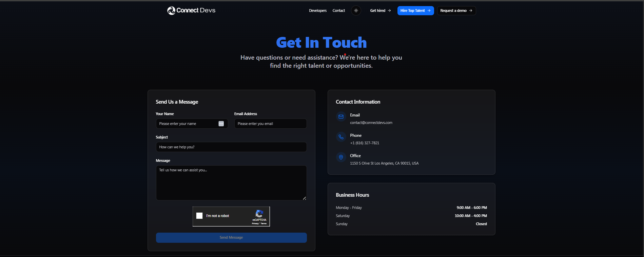This screenshot has height=257, width=644.
Task: Click the Get In Touch heading
Action: [x=321, y=43]
